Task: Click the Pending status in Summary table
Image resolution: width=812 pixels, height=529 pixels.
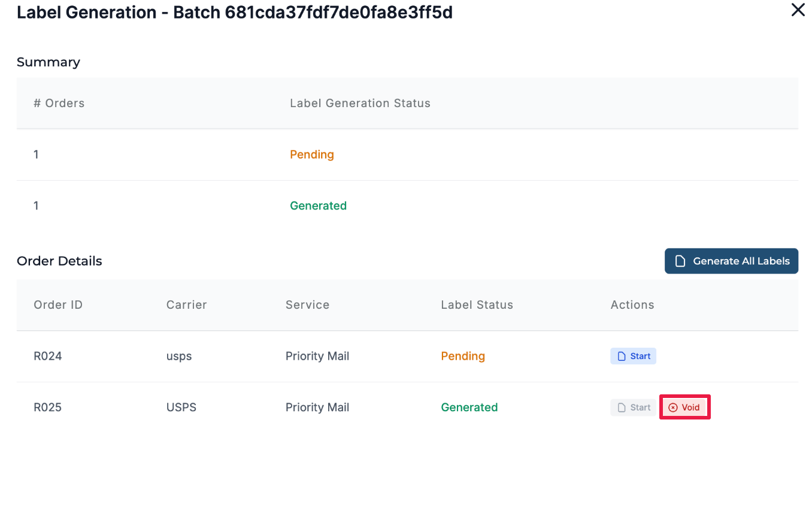Action: coord(312,154)
